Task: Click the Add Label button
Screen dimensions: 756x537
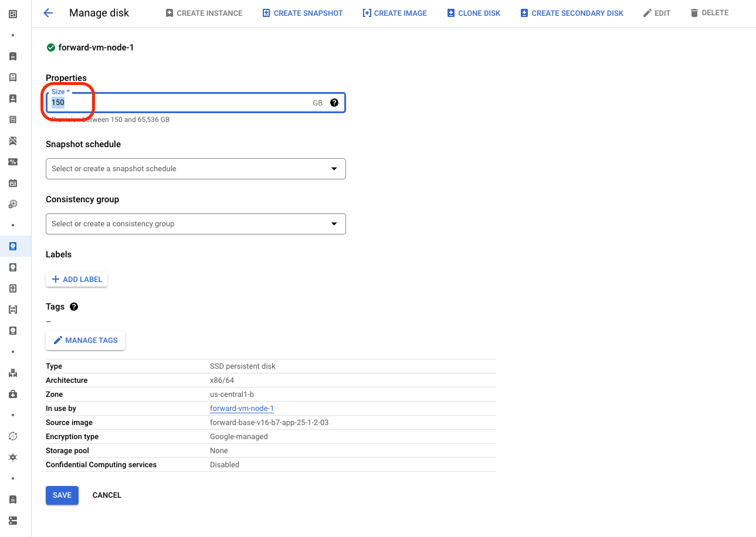Action: tap(77, 280)
